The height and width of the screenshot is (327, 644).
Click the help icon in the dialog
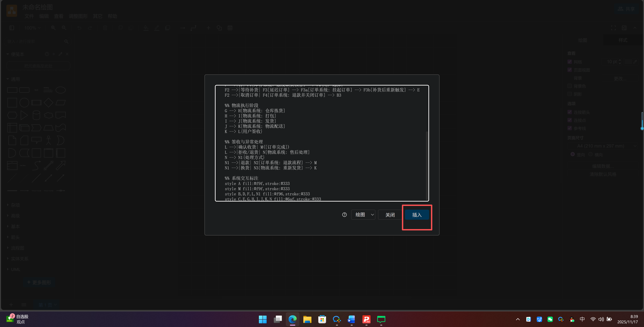click(344, 215)
